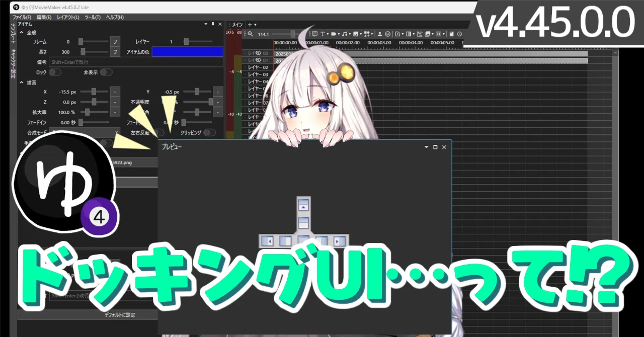The height and width of the screenshot is (337, 644).
Task: Open dropdown arrow next to text T icon
Action: (328, 34)
